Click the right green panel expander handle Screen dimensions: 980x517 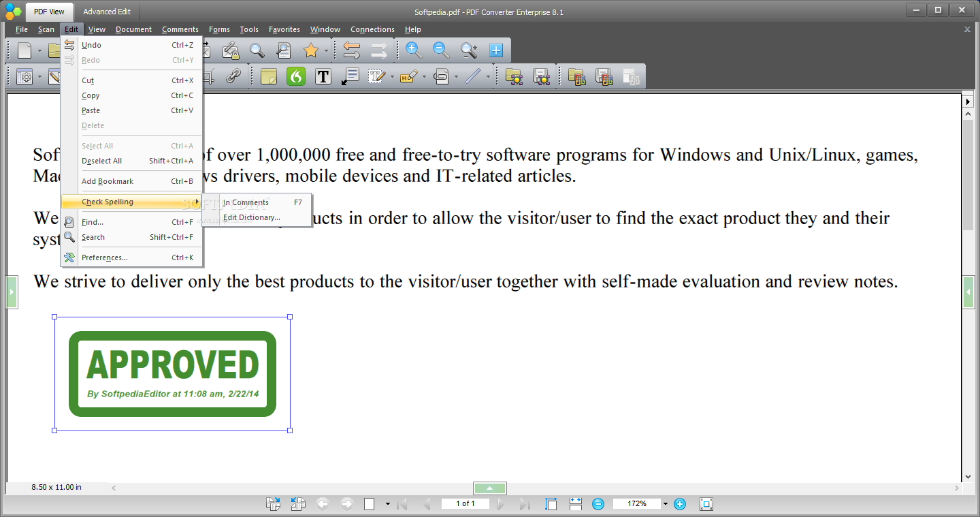(x=968, y=292)
